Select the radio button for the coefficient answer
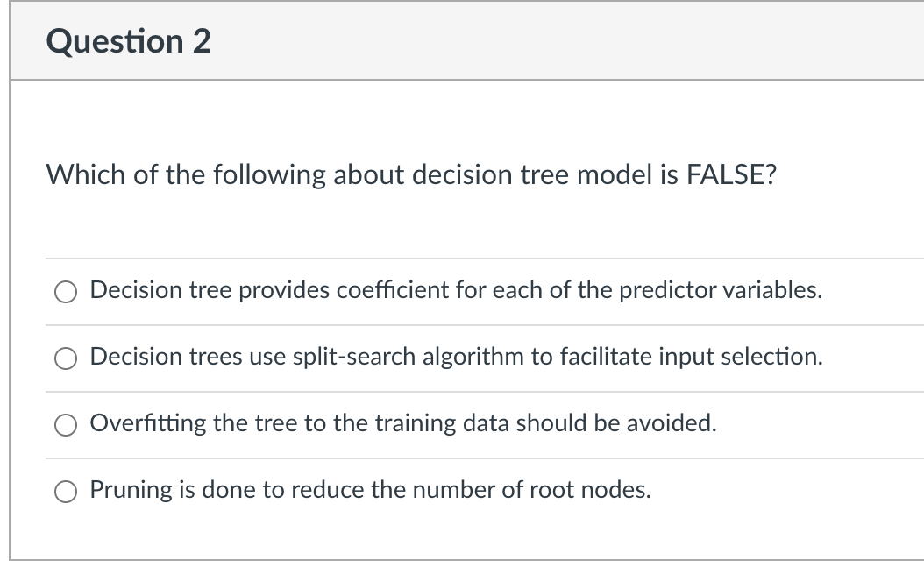Screen dimensions: 924x575 65,292
